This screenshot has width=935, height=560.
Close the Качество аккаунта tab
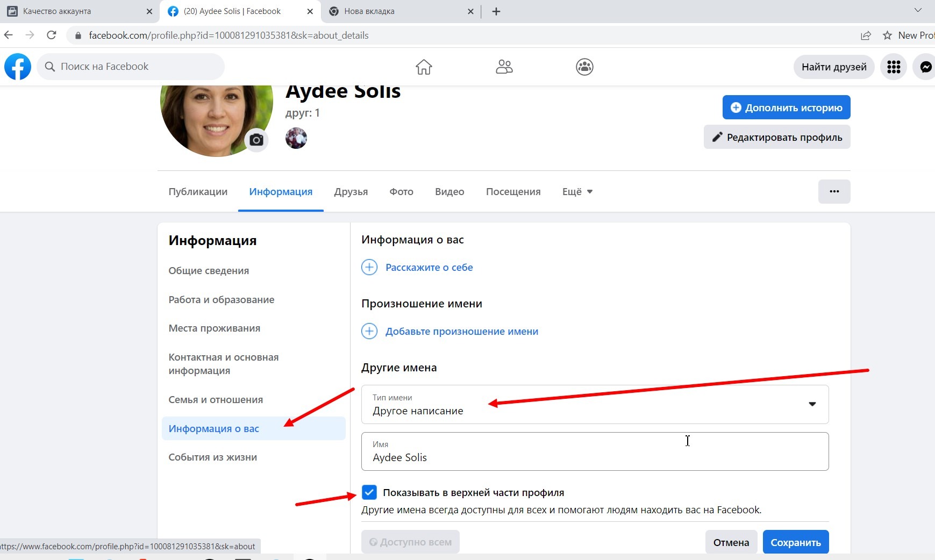coord(149,11)
